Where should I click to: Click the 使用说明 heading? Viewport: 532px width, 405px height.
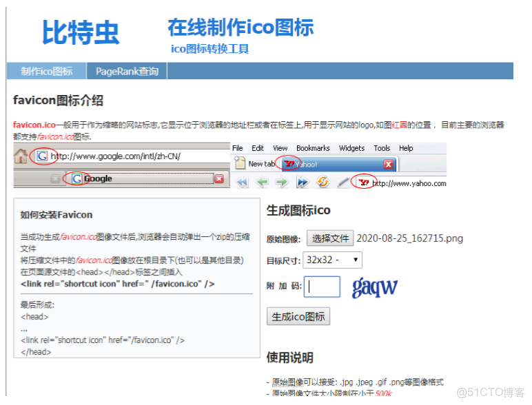point(289,357)
